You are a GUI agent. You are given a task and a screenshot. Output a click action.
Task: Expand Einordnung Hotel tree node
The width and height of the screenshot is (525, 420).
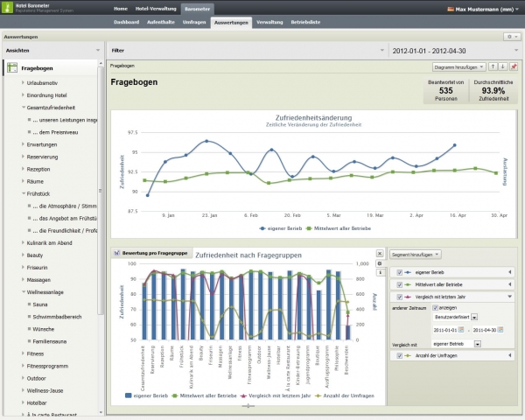click(x=23, y=94)
